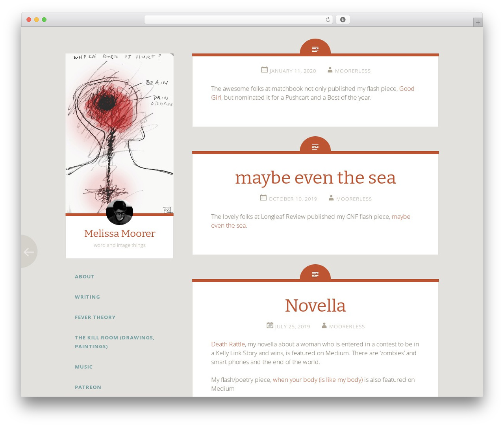Click the Melissa Moorer site title
Screen dimensions: 504x427
120,234
